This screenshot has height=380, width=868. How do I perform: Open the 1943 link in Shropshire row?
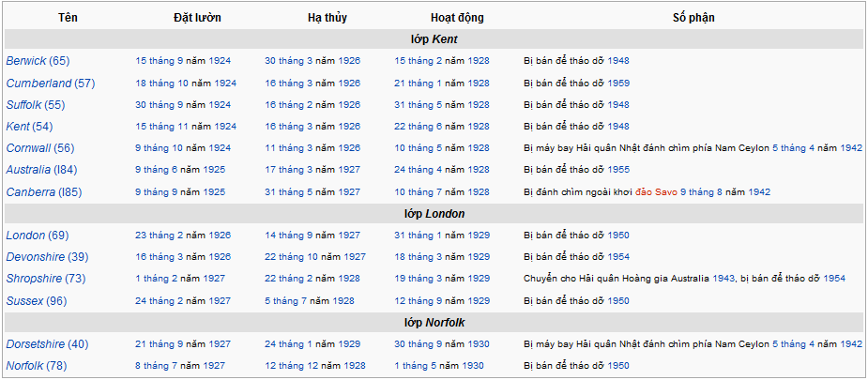725,279
